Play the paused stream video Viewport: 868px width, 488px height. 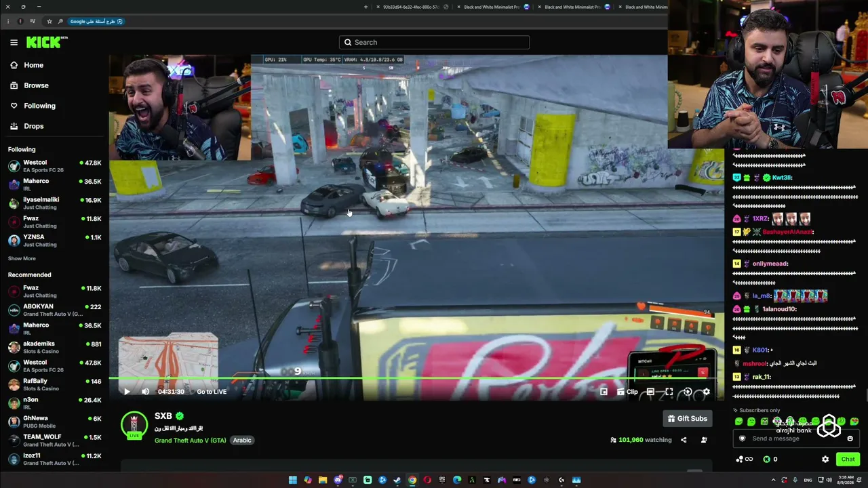(x=127, y=392)
